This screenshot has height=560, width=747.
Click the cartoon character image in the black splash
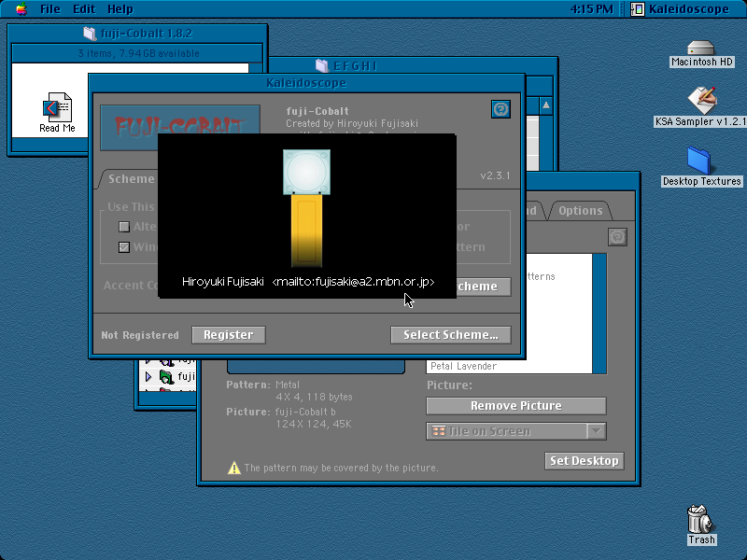pyautogui.click(x=306, y=208)
